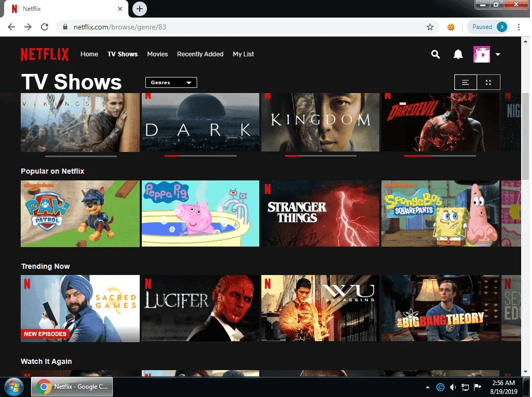Image resolution: width=532 pixels, height=397 pixels.
Task: Open the Paw Patrol thumbnail
Action: click(80, 213)
